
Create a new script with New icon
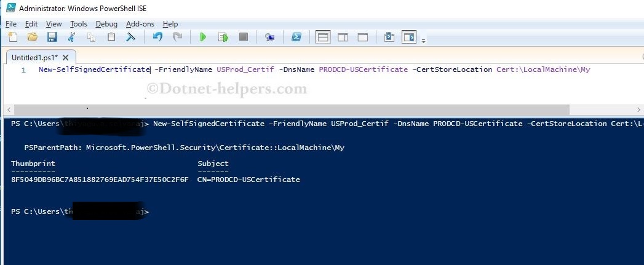[x=13, y=37]
